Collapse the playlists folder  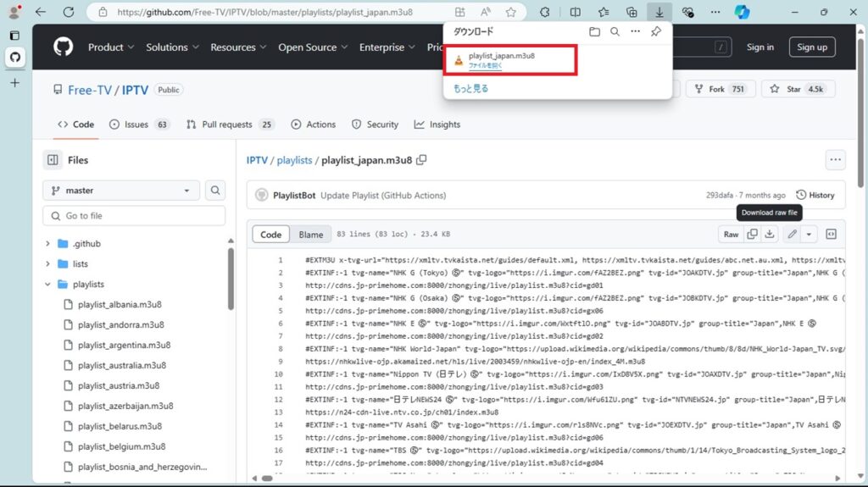[47, 285]
